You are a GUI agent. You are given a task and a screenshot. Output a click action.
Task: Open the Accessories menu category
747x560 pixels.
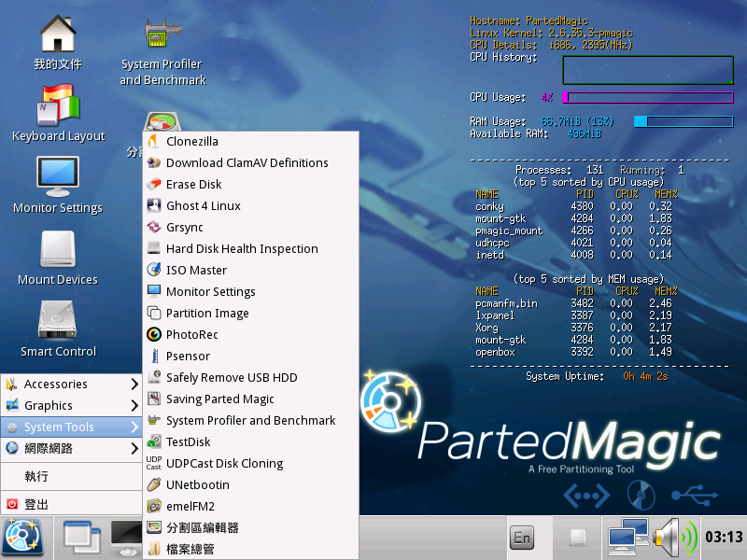(72, 384)
